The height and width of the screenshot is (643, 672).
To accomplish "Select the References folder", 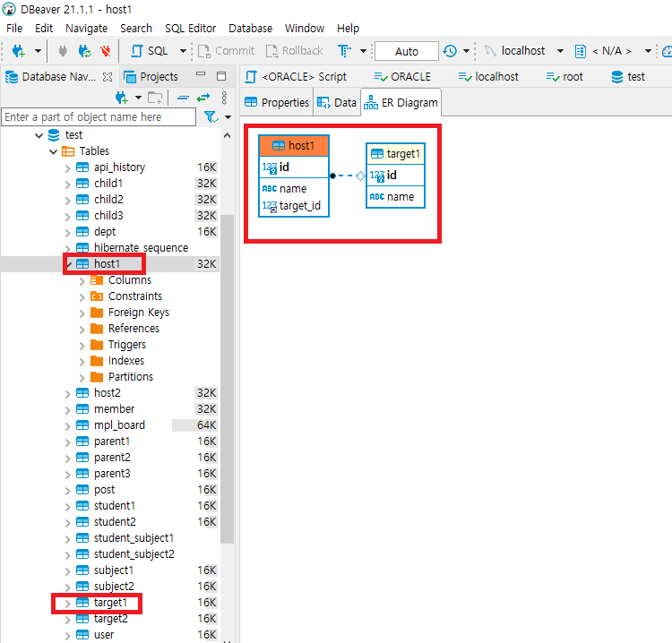I will pyautogui.click(x=134, y=329).
